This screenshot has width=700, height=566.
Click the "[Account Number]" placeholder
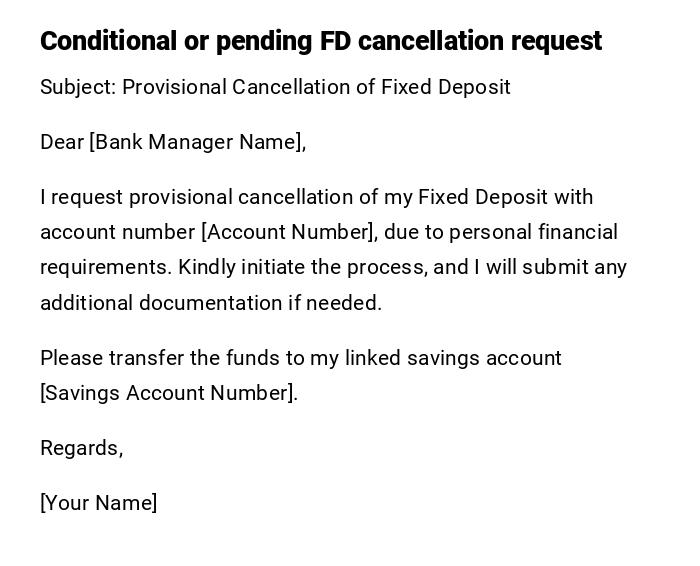289,232
